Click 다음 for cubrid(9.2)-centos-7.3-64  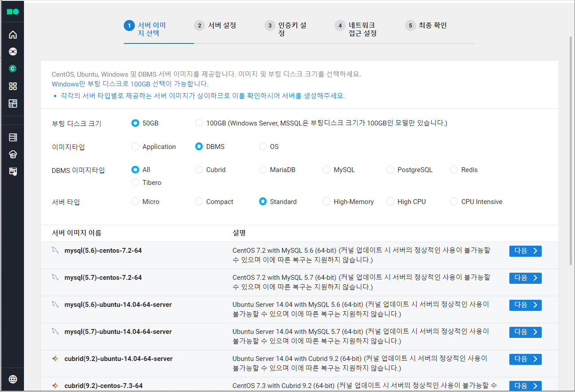pos(525,386)
